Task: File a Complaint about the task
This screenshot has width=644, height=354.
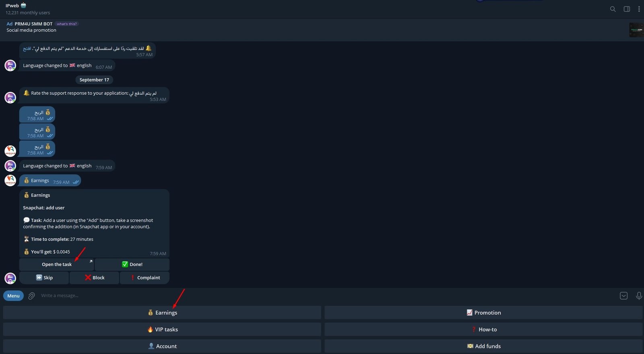Action: 144,278
